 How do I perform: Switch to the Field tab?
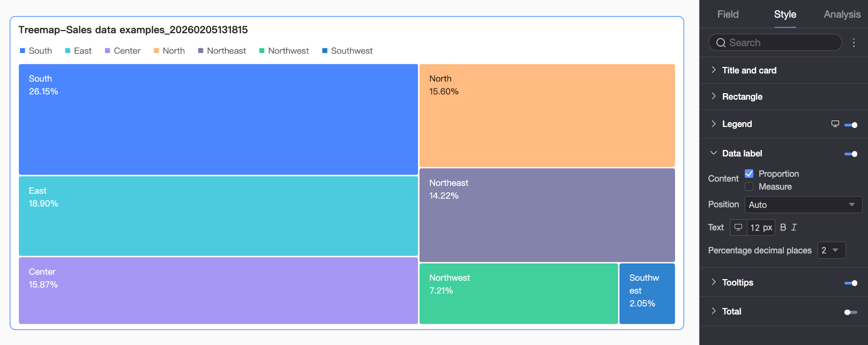pyautogui.click(x=728, y=14)
